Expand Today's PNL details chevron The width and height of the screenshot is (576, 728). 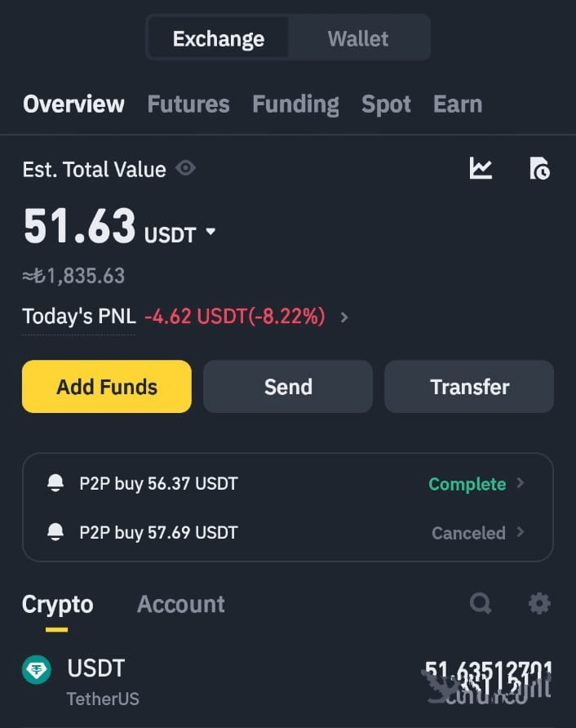pos(344,317)
